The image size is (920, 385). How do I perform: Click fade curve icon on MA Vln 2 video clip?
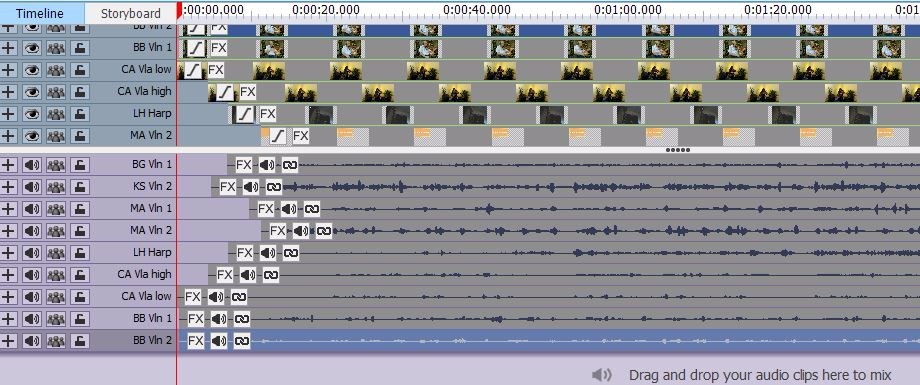pos(278,136)
